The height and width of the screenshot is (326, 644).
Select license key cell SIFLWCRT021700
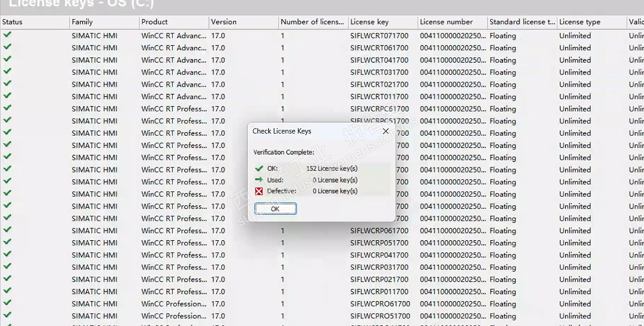[x=380, y=85]
